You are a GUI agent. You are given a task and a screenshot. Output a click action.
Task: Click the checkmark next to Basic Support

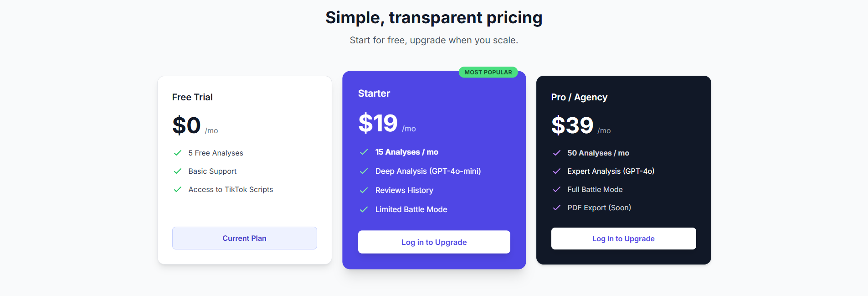tap(177, 171)
